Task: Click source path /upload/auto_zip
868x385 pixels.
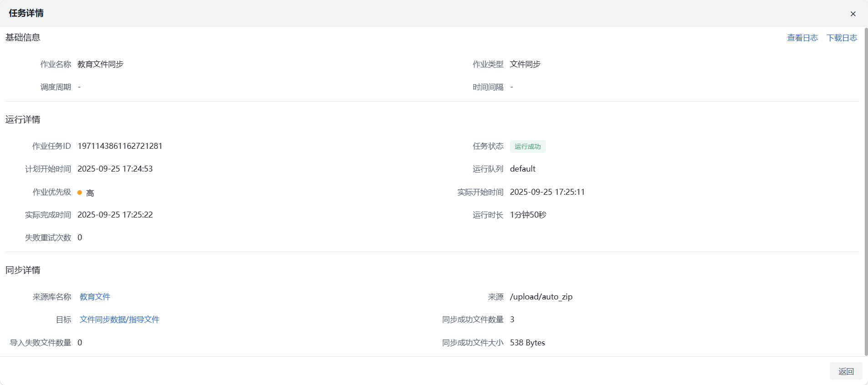Action: click(541, 297)
